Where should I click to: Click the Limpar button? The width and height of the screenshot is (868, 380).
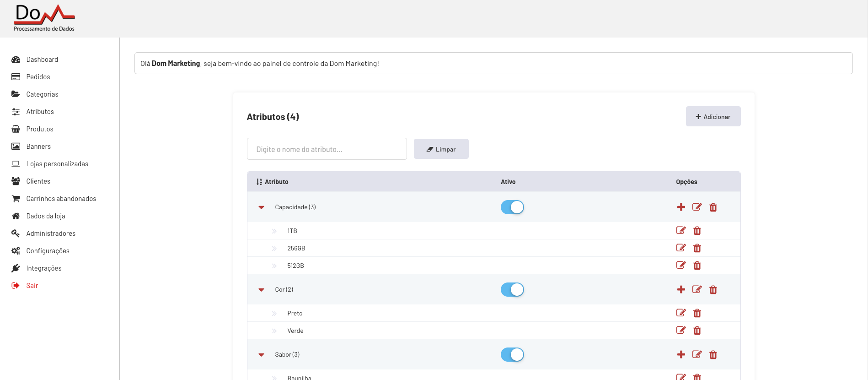tap(441, 149)
